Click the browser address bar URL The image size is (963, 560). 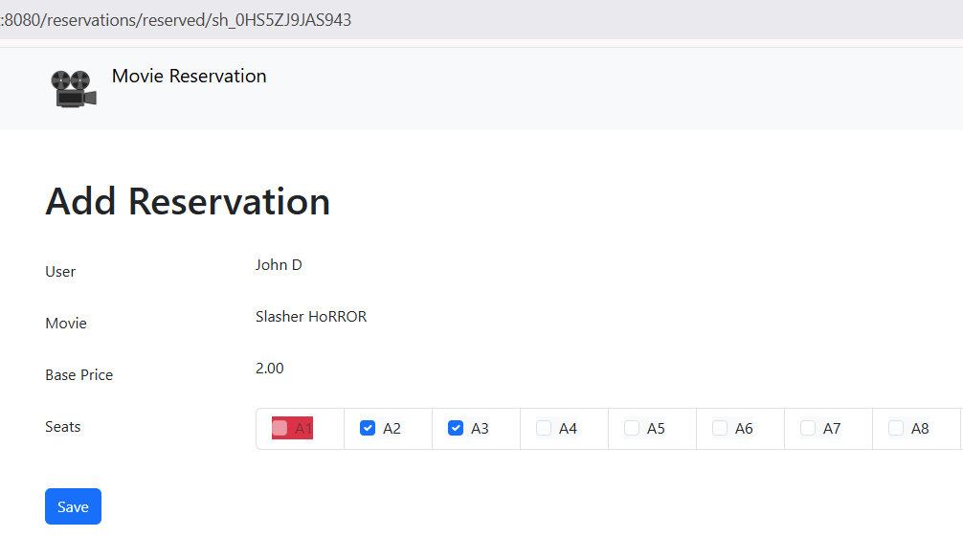(x=177, y=20)
